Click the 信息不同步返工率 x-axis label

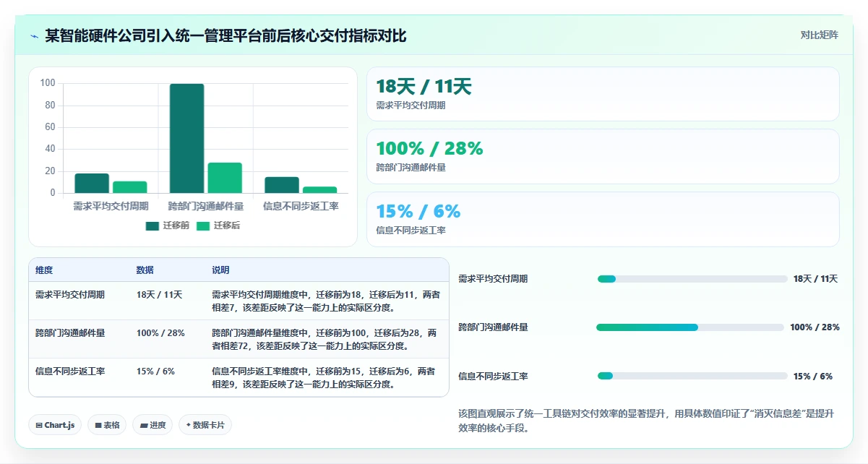[x=301, y=206]
